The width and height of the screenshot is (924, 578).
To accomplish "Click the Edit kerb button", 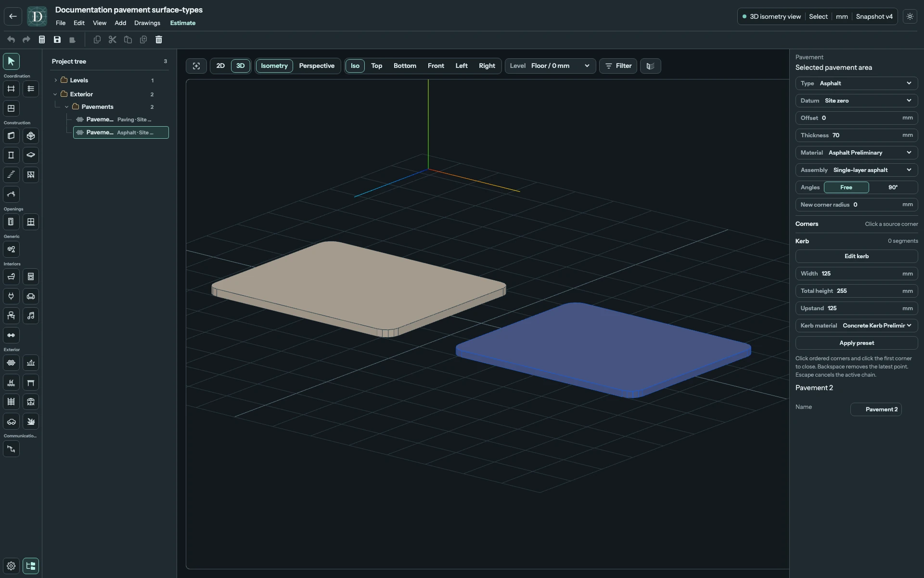I will pos(857,256).
